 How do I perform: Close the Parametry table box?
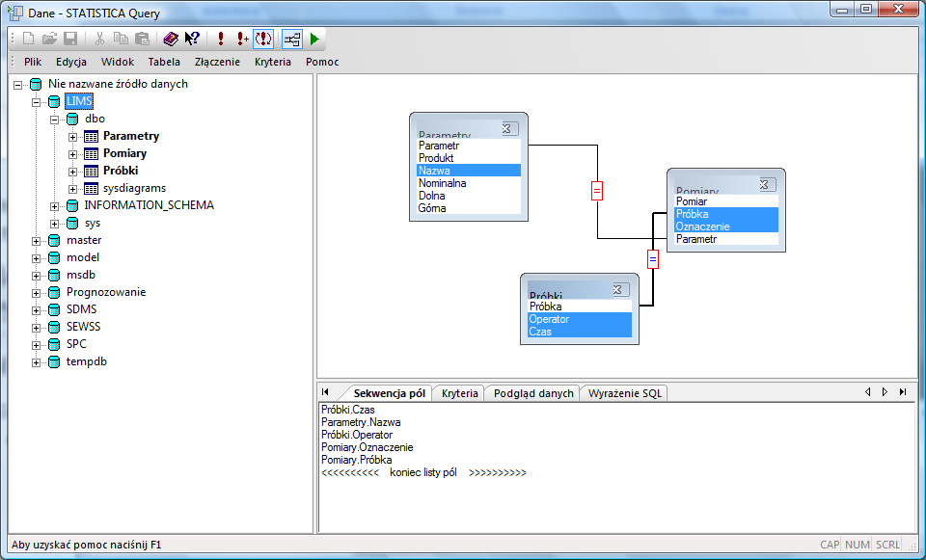tap(509, 128)
